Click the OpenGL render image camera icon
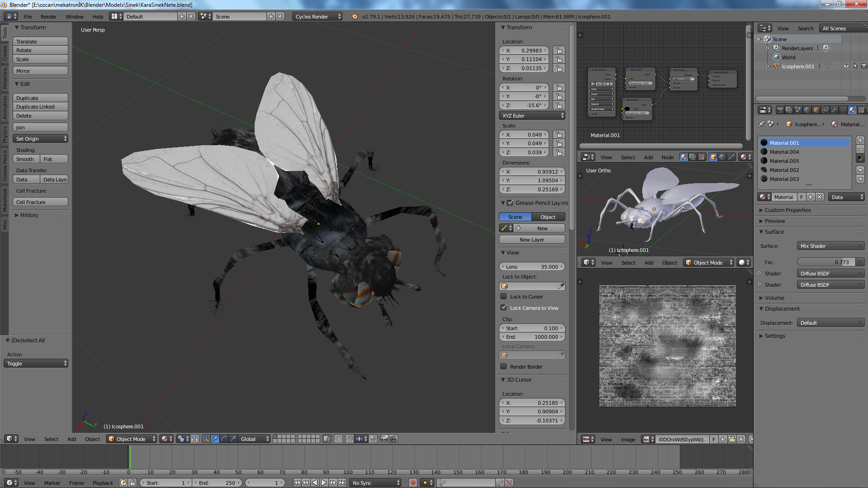868x488 pixels. tap(384, 439)
